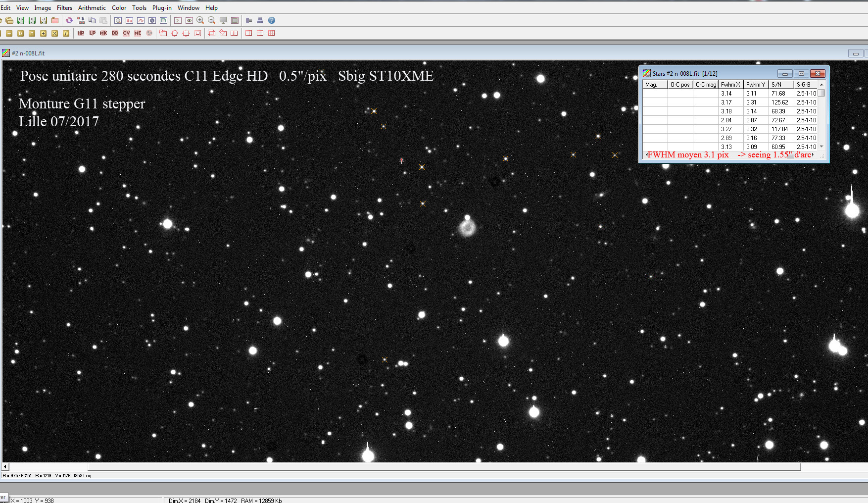
Task: Open the Edit menu
Action: (6, 8)
